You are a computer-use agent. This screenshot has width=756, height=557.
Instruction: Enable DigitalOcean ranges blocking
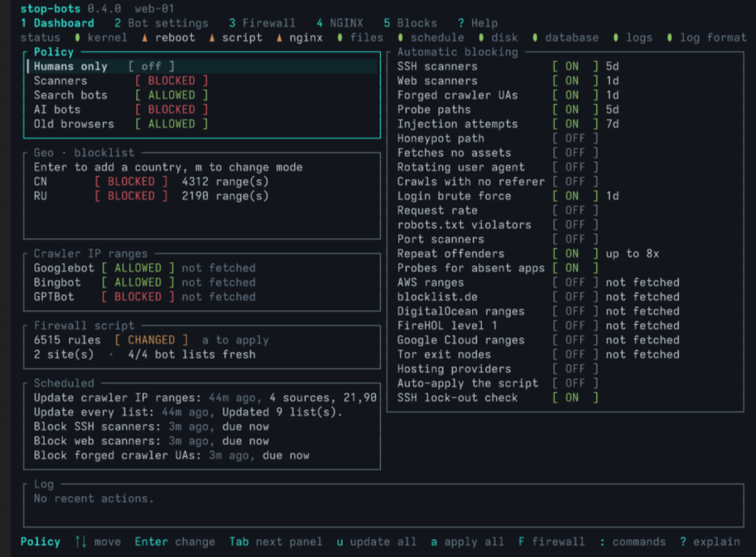[x=575, y=311]
